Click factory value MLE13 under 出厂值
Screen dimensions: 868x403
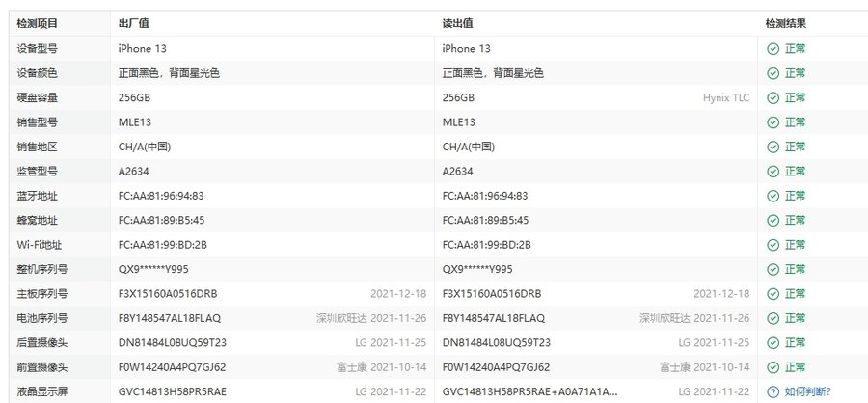[134, 122]
